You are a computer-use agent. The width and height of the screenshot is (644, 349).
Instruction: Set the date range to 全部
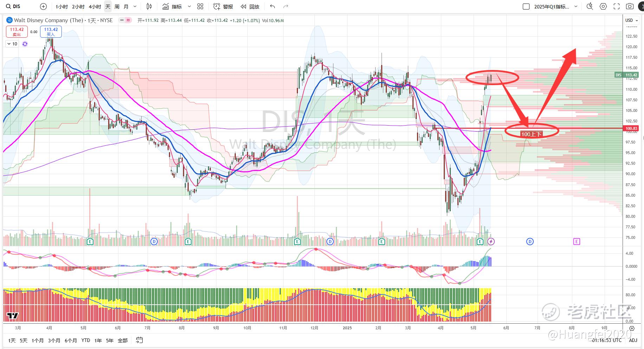(123, 340)
